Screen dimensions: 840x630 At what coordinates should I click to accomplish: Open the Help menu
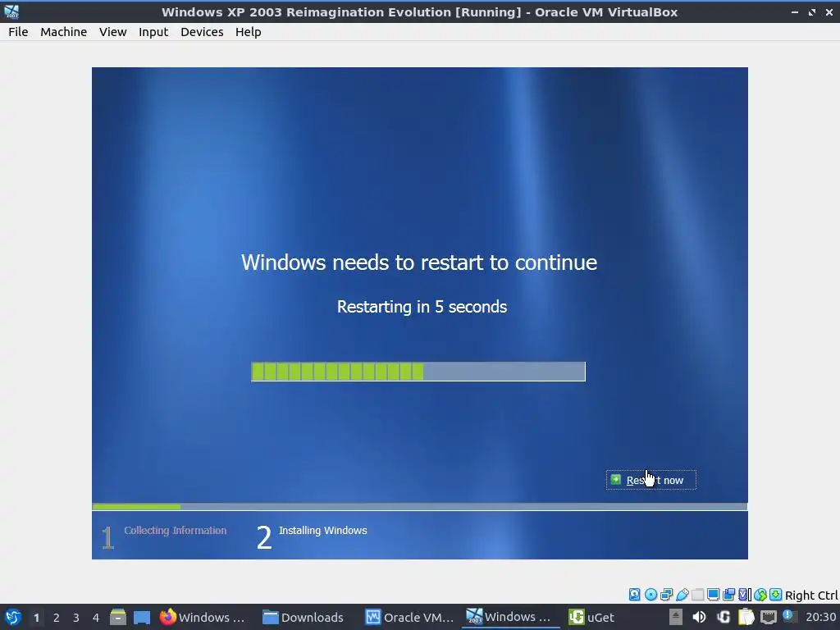coord(248,32)
